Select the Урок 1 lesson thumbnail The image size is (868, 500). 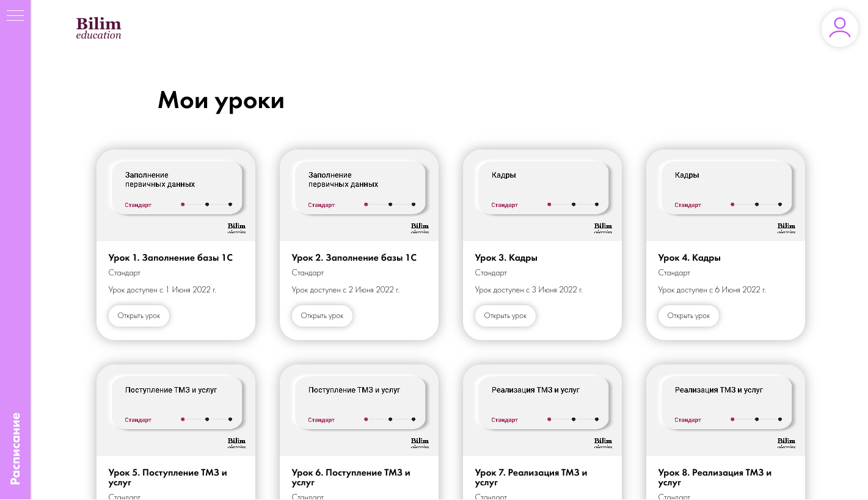coord(176,195)
